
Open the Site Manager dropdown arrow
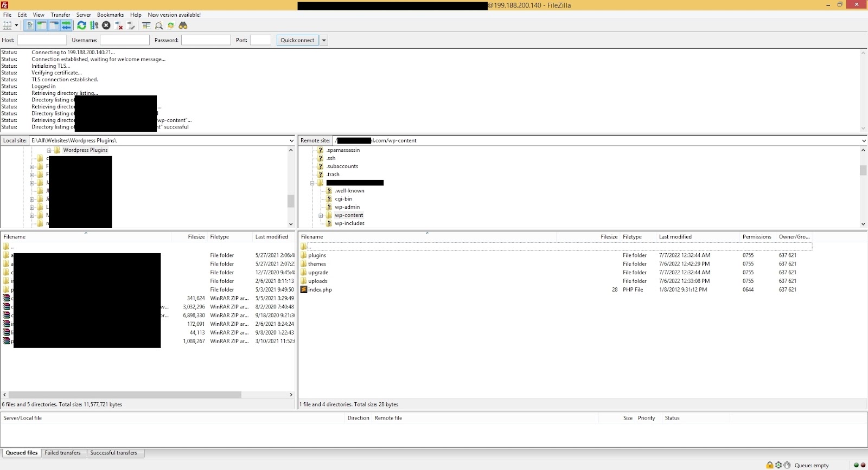coord(16,25)
